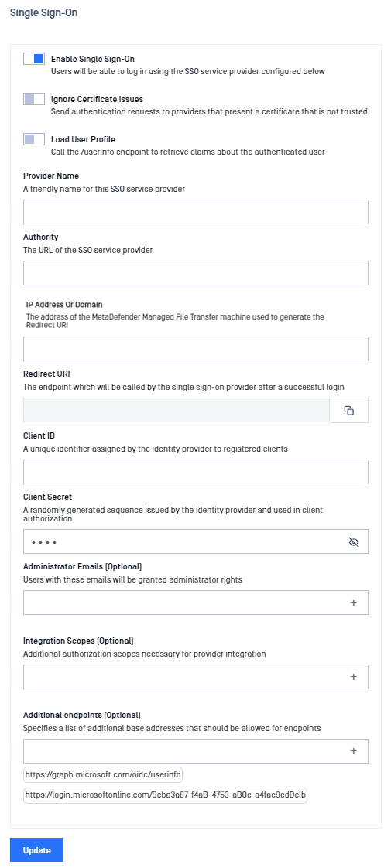Screen dimensions: 391x868
Task: Click into the Authority URL field
Action: (x=195, y=273)
